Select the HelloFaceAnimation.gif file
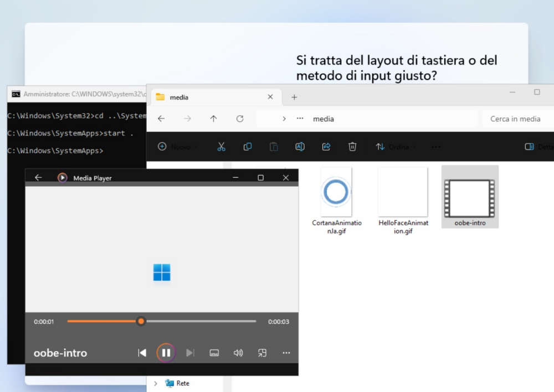The height and width of the screenshot is (392, 554). coord(403,202)
